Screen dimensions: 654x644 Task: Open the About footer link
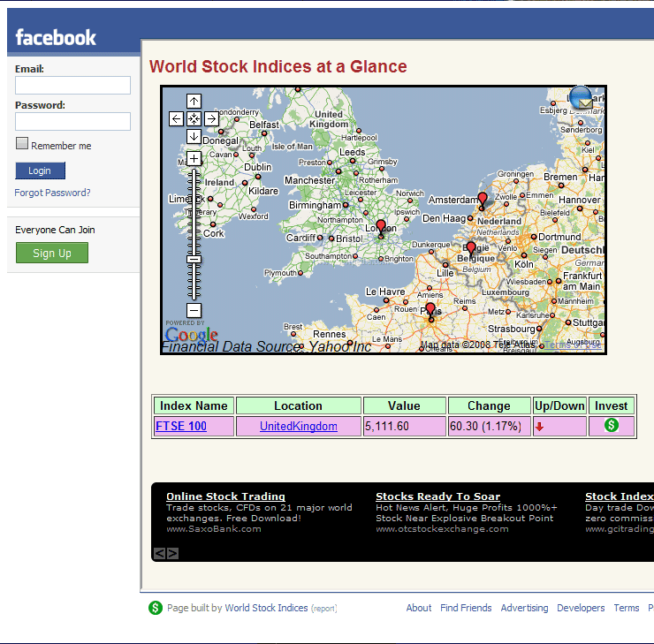[419, 608]
